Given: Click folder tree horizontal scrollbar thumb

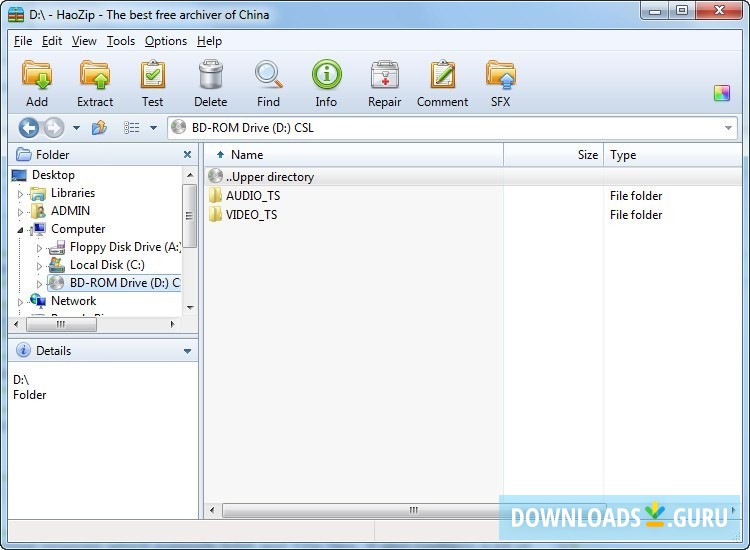Looking at the screenshot, I should (61, 325).
